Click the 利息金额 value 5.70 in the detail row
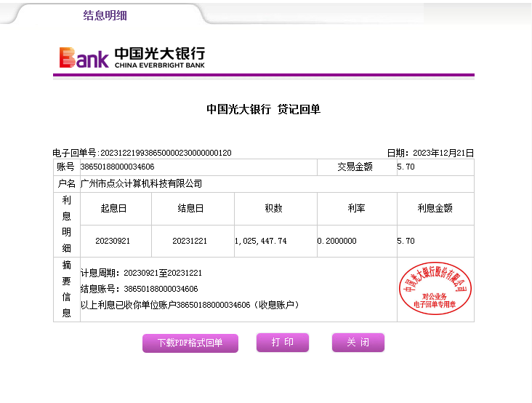This screenshot has width=532, height=403. 406,241
